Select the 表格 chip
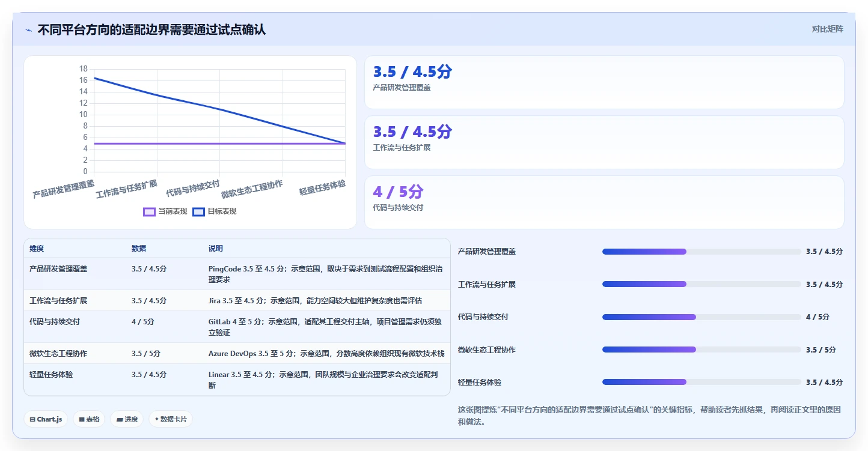This screenshot has height=451, width=868. click(x=89, y=419)
